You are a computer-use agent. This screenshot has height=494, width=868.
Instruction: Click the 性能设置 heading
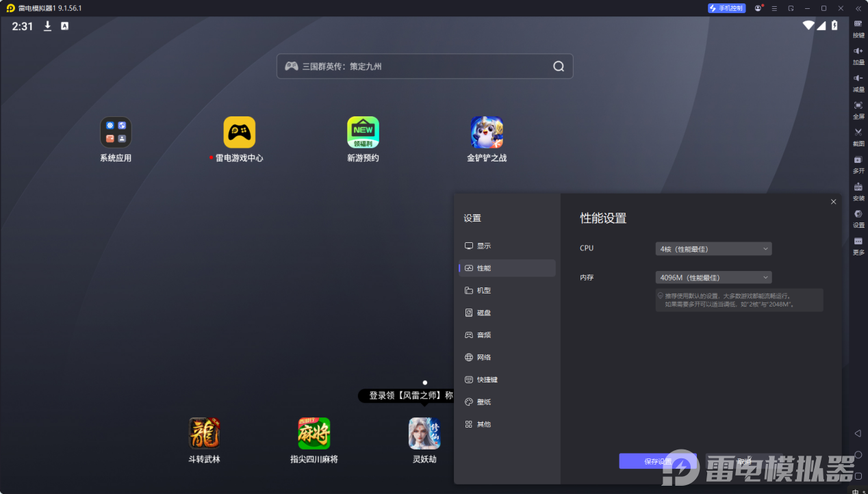[603, 218]
